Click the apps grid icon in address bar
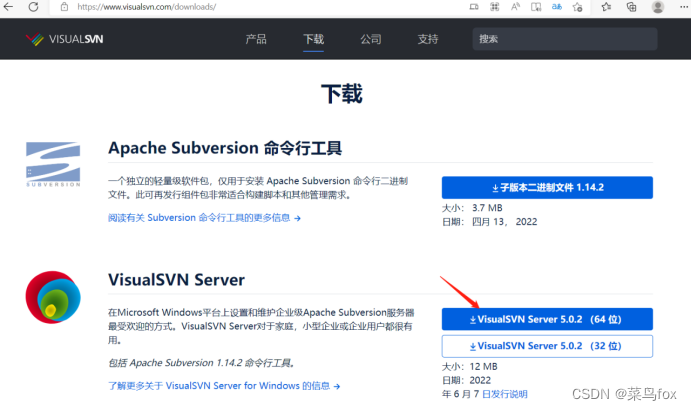The image size is (692, 411). click(495, 7)
